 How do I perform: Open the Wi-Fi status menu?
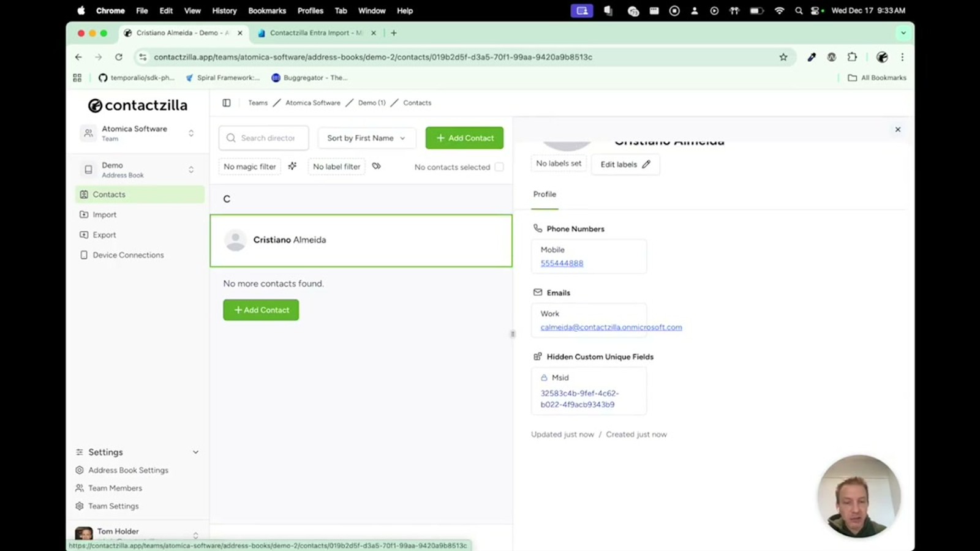[779, 10]
